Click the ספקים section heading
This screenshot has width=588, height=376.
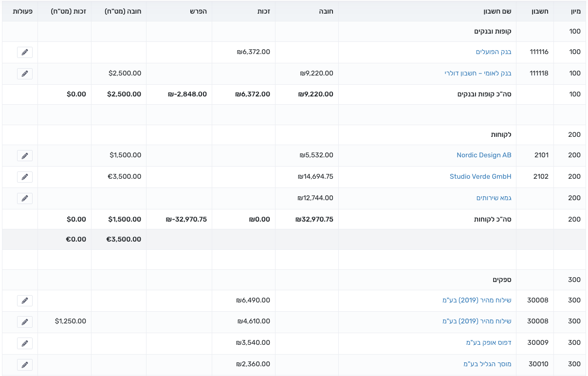502,280
